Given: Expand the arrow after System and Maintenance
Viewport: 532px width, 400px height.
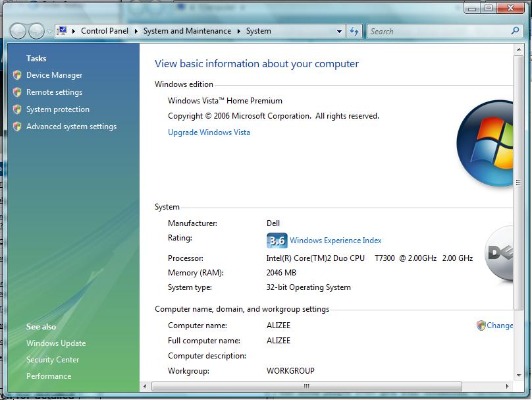Looking at the screenshot, I should pos(239,31).
